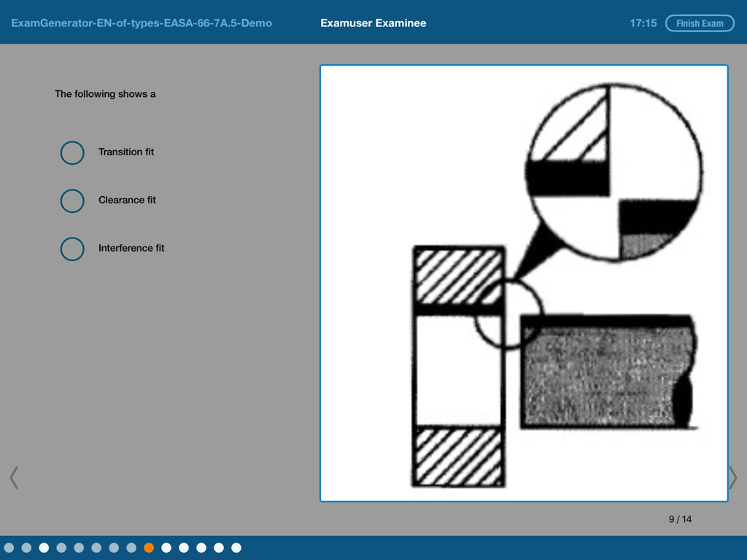Click the exam timer showing 17:15
747x560 pixels.
(643, 23)
